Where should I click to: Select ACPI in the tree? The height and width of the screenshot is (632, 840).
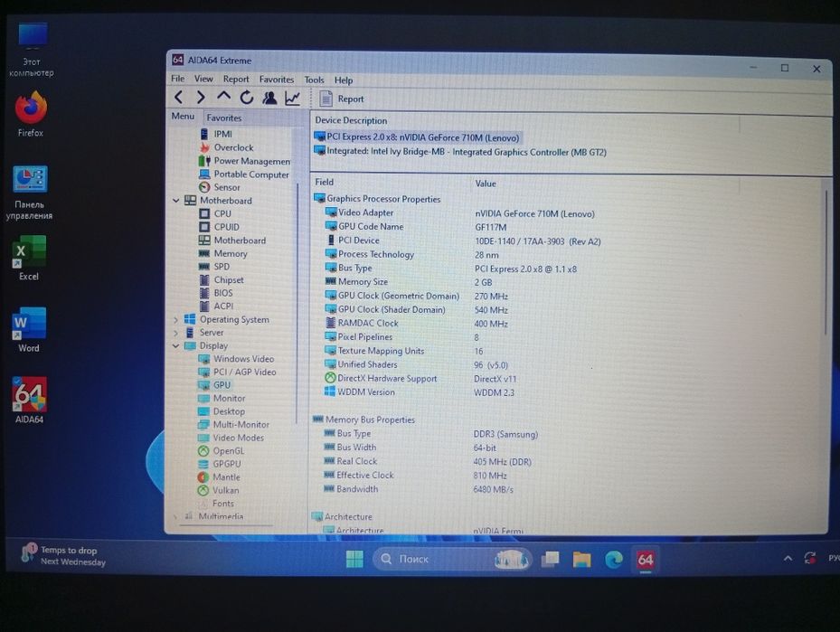click(216, 306)
